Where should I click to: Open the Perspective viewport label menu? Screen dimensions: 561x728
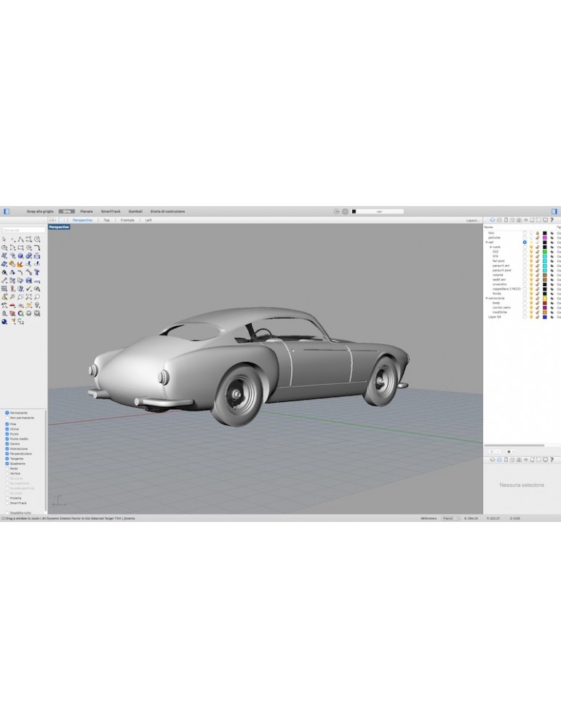coord(60,227)
